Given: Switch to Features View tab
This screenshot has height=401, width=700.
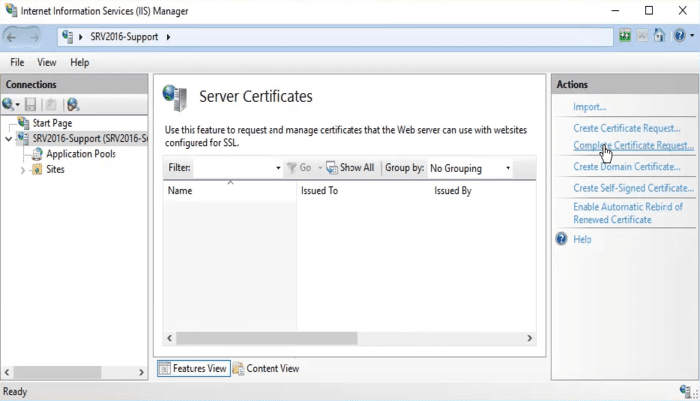Looking at the screenshot, I should click(193, 368).
